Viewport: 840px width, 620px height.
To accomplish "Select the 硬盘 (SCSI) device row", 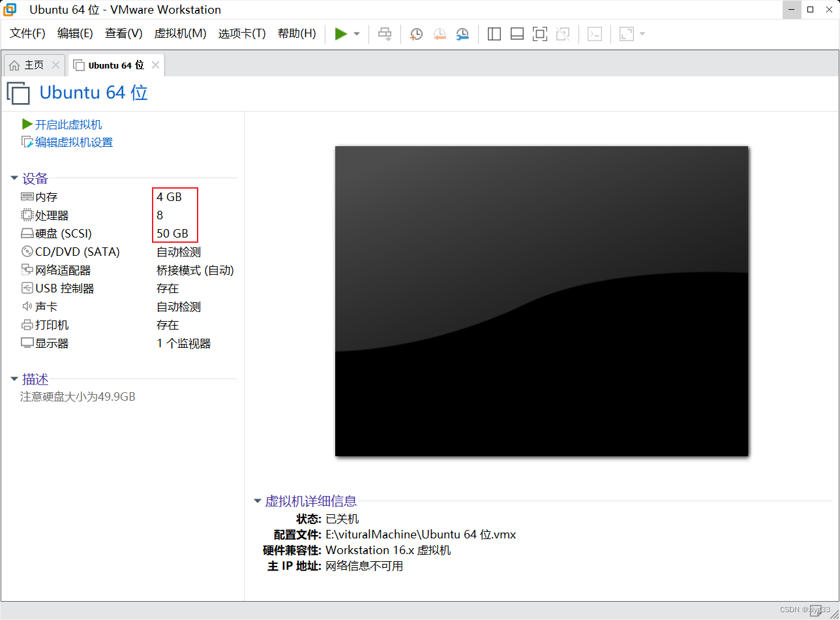I will point(128,233).
